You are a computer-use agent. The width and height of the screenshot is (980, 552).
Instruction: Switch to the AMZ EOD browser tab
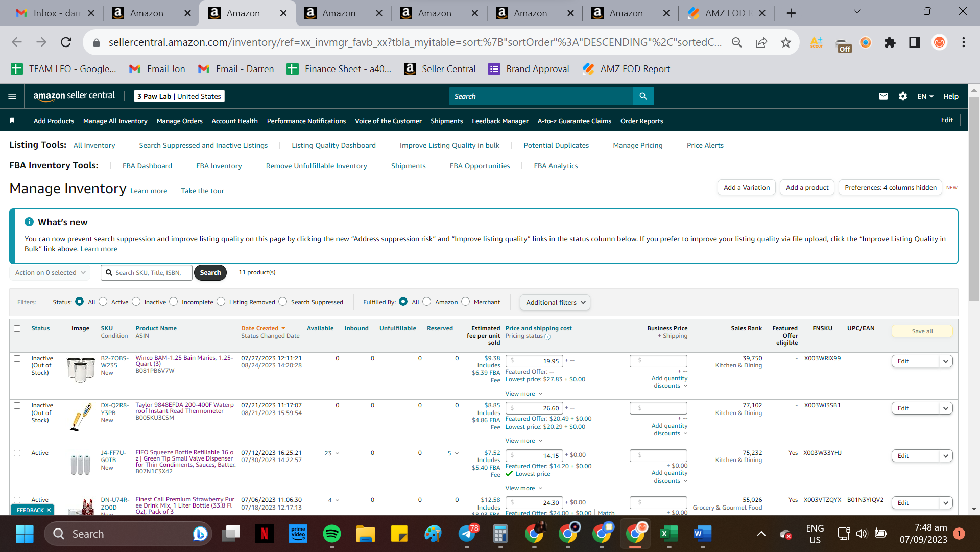726,13
